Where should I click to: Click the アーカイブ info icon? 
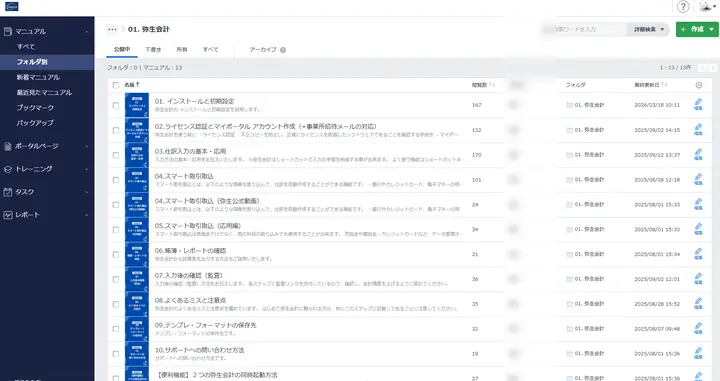coord(283,50)
